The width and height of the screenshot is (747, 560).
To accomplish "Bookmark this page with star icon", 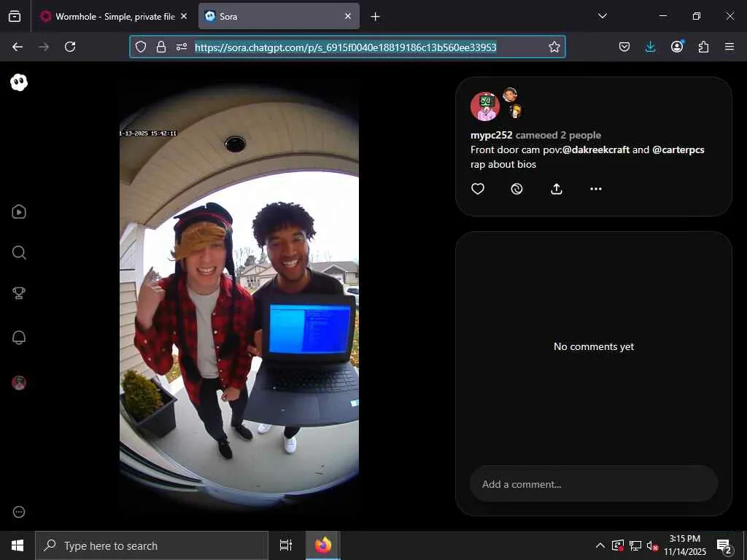I will (x=554, y=47).
